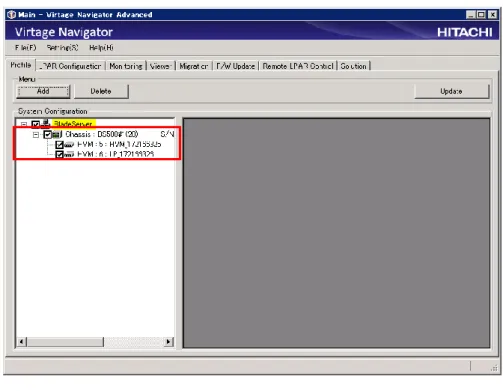Viewport: 503px width, 391px height.
Task: Uncheck the HVM 6 checkbox
Action: point(59,154)
